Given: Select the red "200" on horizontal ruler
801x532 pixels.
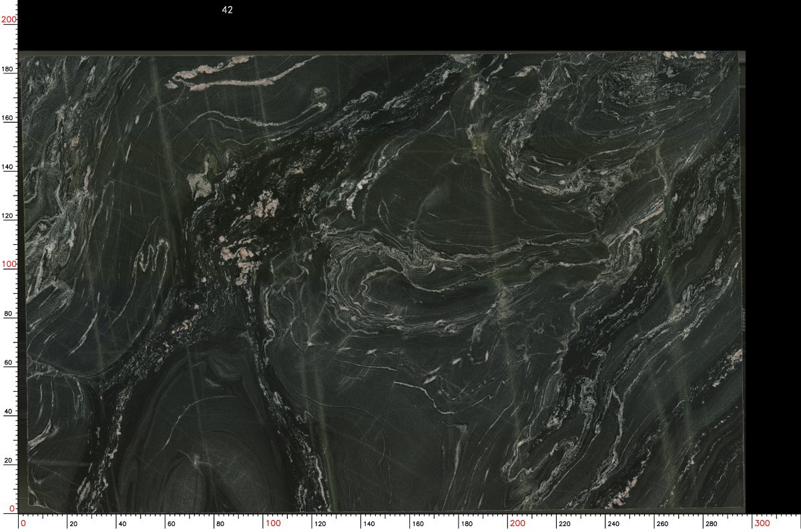Looking at the screenshot, I should [517, 523].
